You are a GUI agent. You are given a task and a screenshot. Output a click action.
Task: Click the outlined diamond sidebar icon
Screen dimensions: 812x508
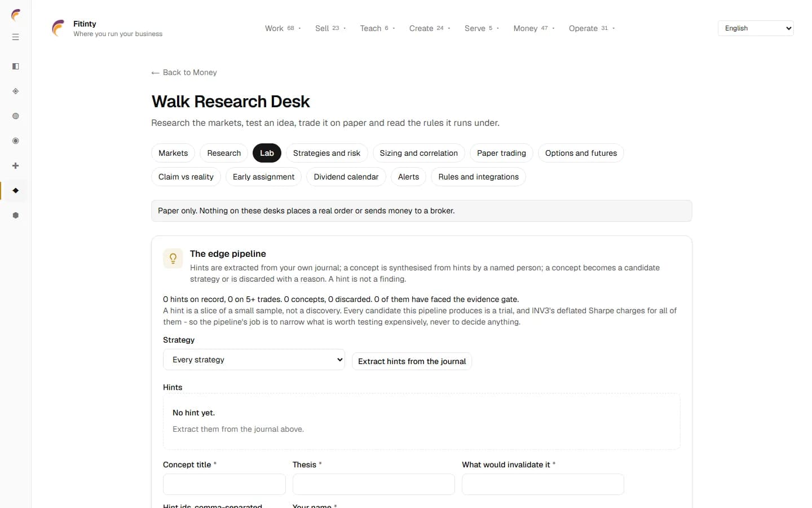point(16,91)
